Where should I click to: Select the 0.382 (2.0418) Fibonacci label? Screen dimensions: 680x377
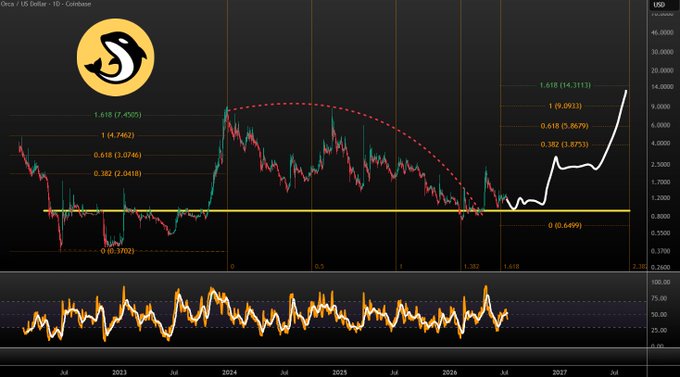[118, 174]
